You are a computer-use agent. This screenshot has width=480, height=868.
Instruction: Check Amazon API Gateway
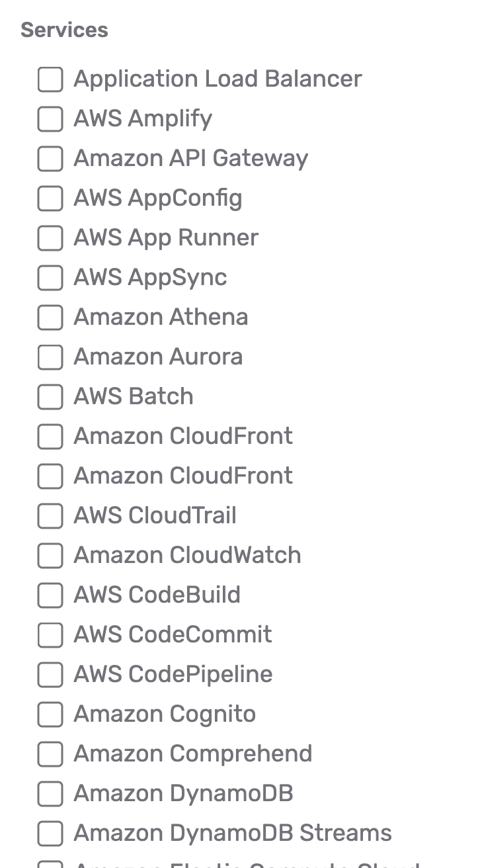(50, 159)
